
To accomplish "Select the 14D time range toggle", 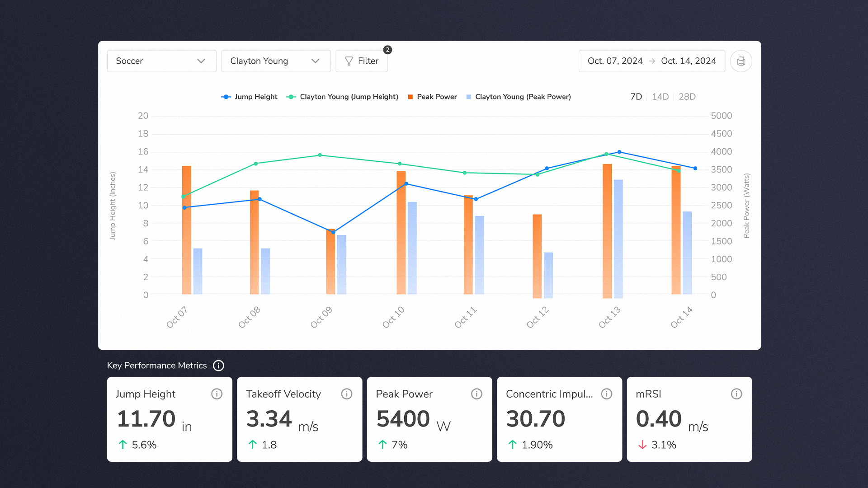I will [660, 97].
